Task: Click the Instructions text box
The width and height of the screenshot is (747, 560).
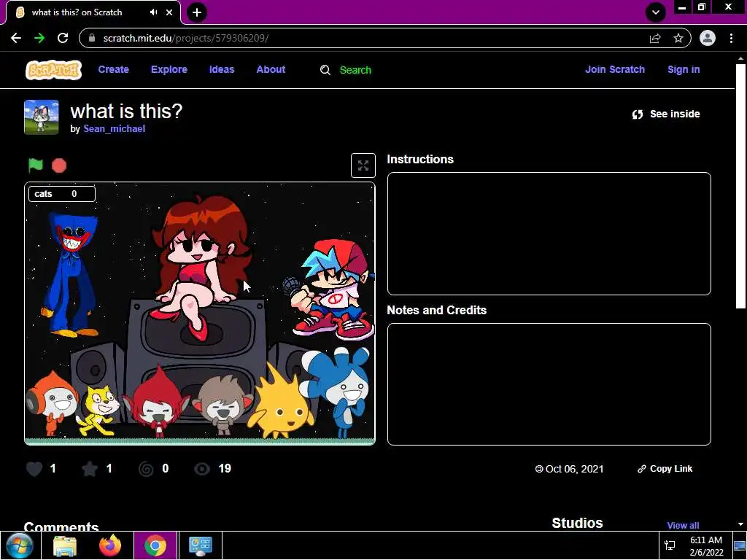Action: [x=549, y=234]
